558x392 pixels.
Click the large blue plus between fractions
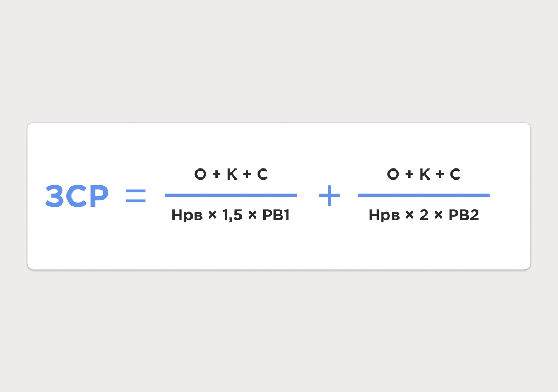click(x=330, y=195)
